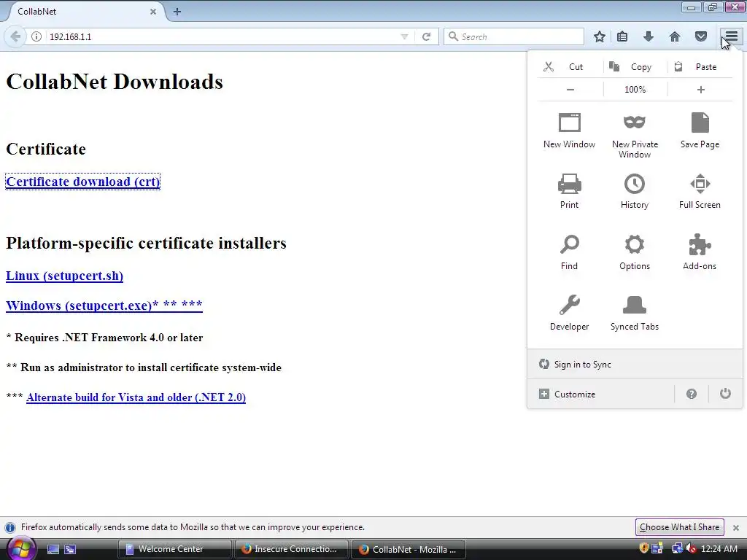The image size is (747, 560).
Task: Switch to Welcome Center taskbar window
Action: point(174,549)
